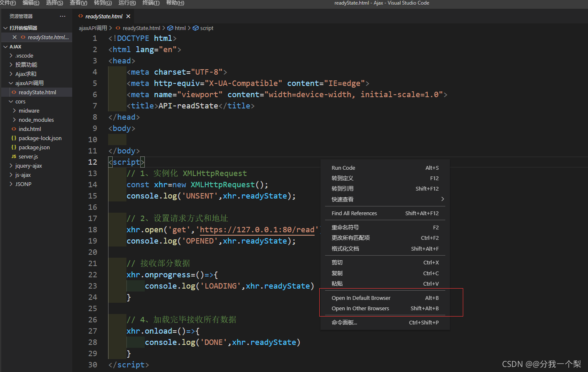Open the 快速查看 submenu arrow
Viewport: 588px width, 372px height.
(442, 199)
